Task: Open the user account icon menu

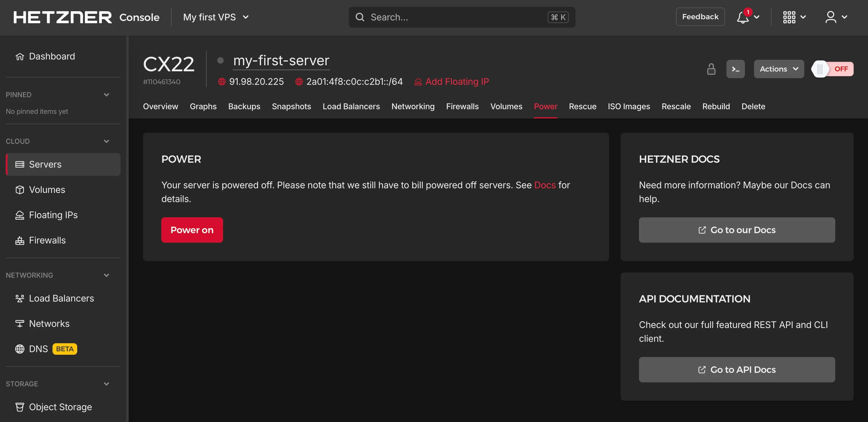Action: click(x=831, y=17)
